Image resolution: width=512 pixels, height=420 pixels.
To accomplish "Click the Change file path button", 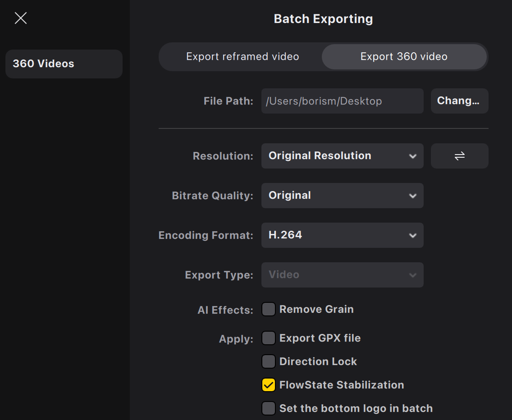I will 459,101.
